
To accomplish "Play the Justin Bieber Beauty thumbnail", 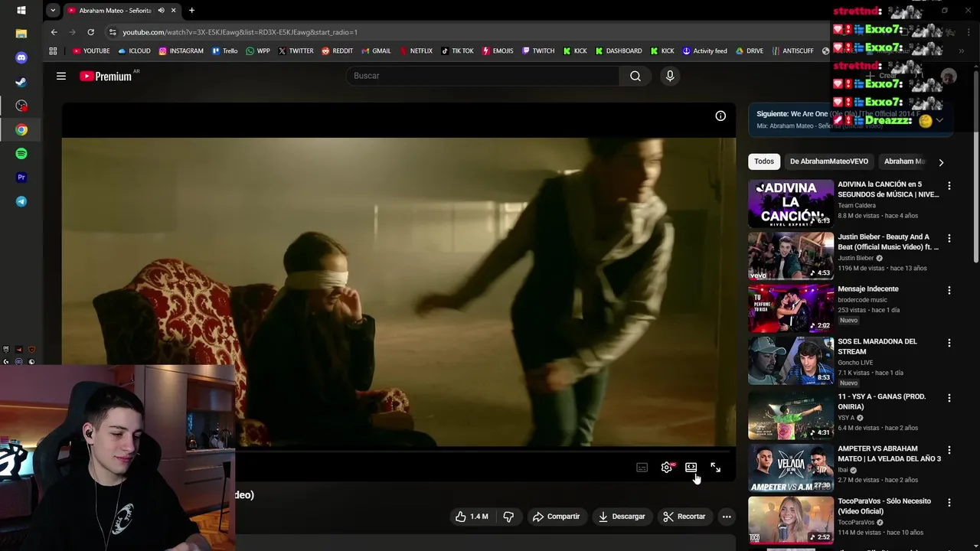I will tap(791, 256).
